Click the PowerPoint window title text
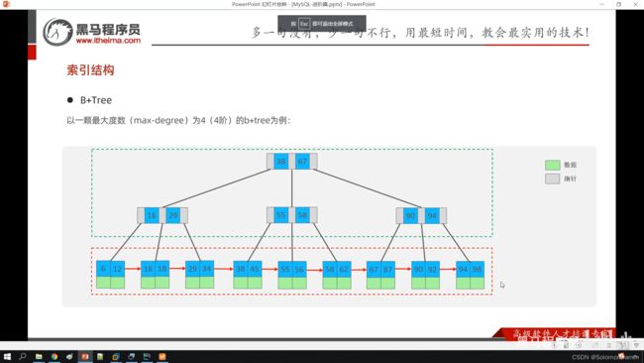Screen dimensions: 644x363 coord(303,4)
